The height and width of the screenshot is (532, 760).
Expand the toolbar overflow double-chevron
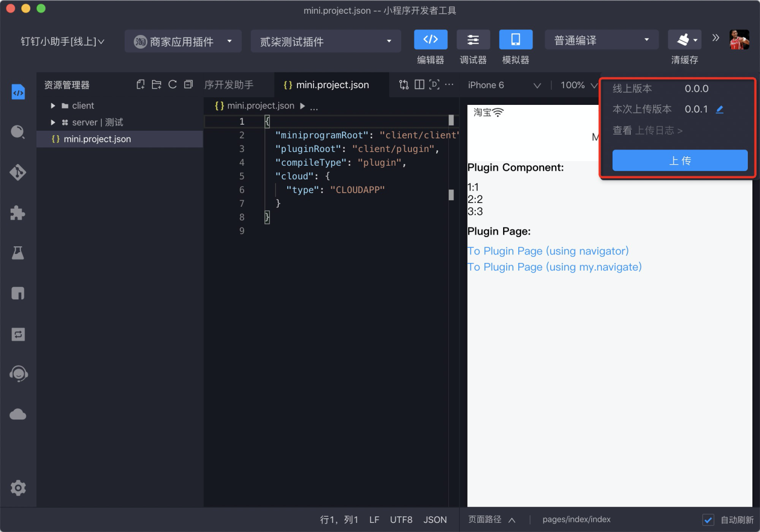[x=715, y=37]
